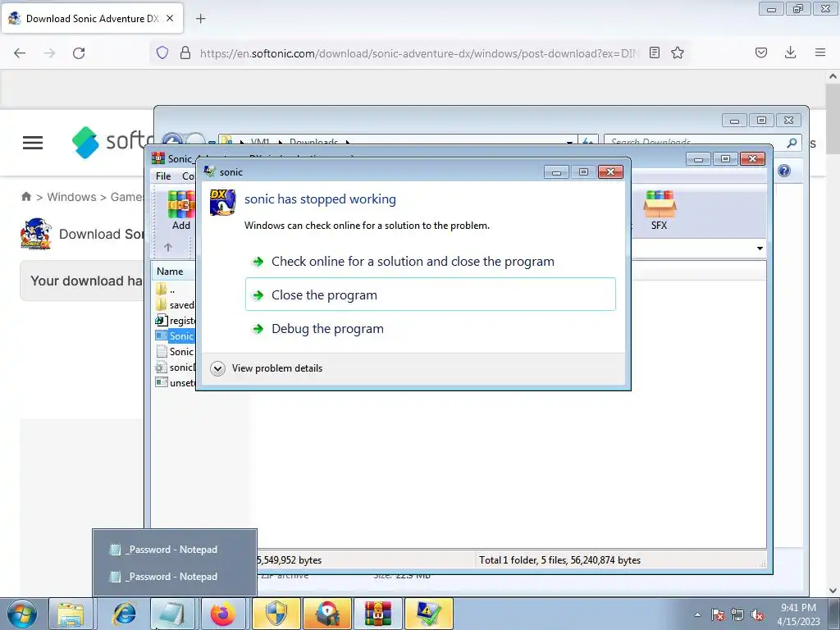
Task: Select the 'regist' file in archive list
Action: pyautogui.click(x=176, y=321)
